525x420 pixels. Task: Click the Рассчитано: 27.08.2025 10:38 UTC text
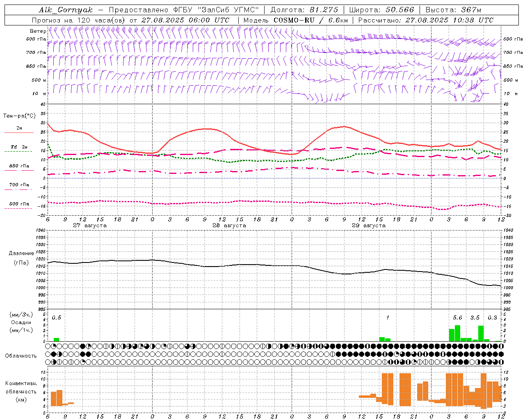[426, 20]
